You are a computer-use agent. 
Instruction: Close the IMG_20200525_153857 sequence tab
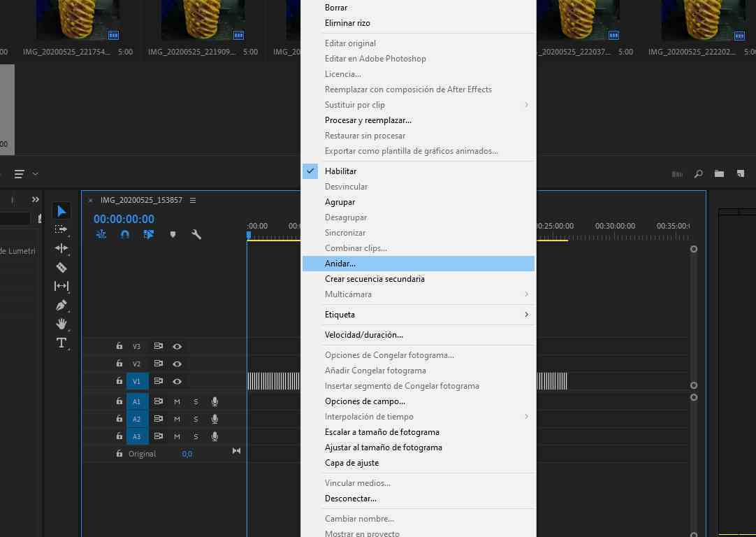90,200
